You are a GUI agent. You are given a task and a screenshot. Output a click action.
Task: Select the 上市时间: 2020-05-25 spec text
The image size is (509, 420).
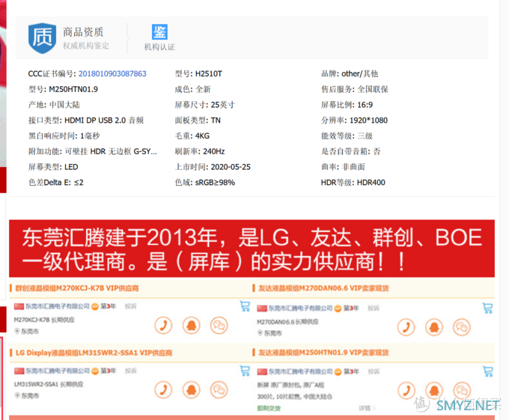(x=213, y=167)
